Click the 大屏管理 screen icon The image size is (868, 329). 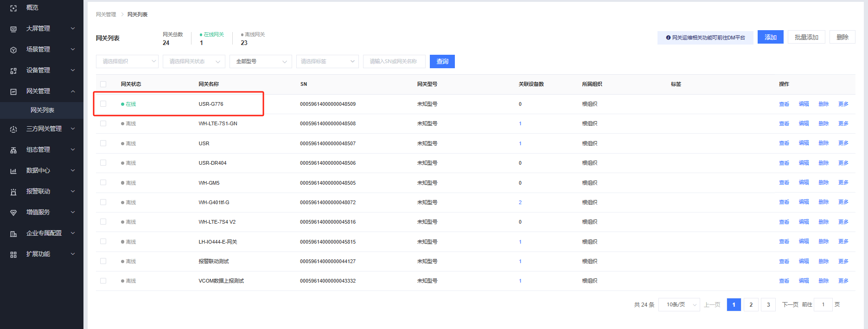pyautogui.click(x=13, y=29)
